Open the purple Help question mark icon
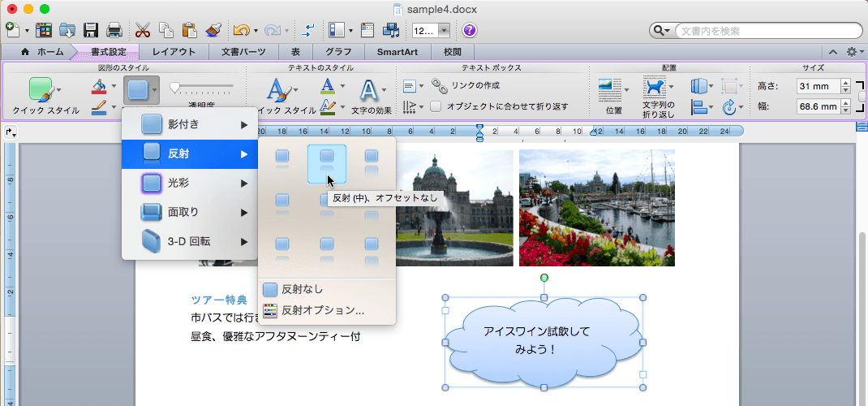This screenshot has height=406, width=868. pos(470,31)
